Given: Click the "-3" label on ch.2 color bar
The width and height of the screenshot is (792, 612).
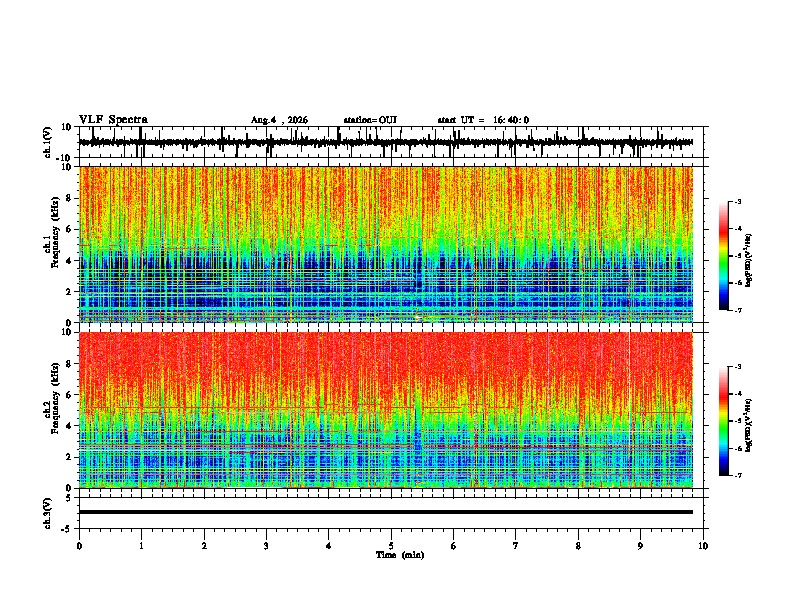Looking at the screenshot, I should pyautogui.click(x=737, y=367).
